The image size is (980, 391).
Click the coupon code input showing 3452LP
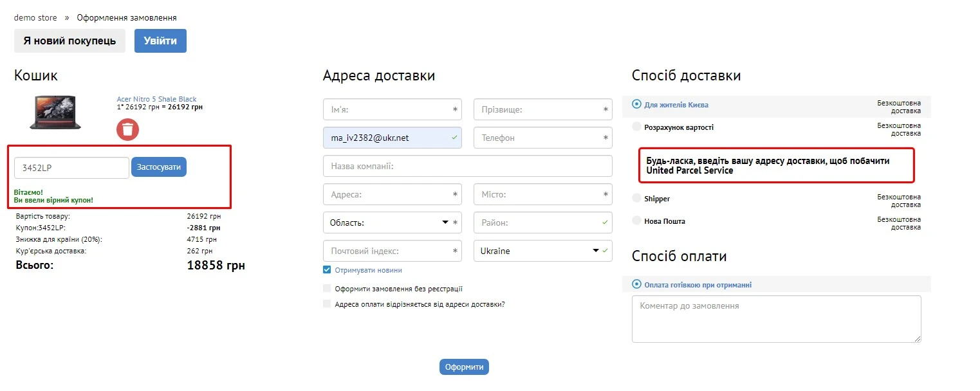tap(71, 167)
